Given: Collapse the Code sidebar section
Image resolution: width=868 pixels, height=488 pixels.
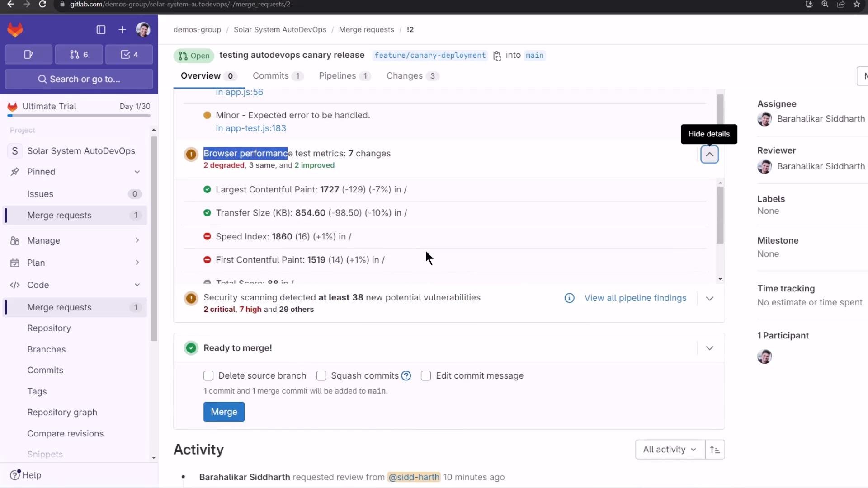Looking at the screenshot, I should tap(137, 285).
